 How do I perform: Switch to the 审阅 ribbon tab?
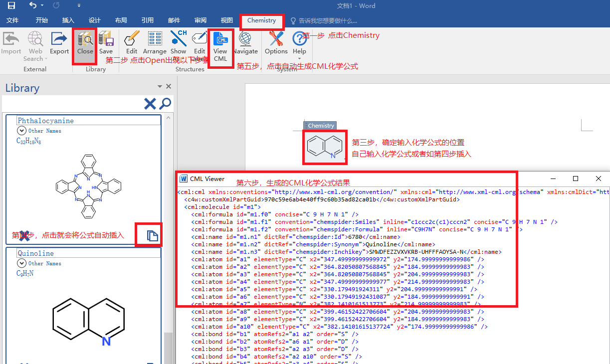[x=201, y=20]
